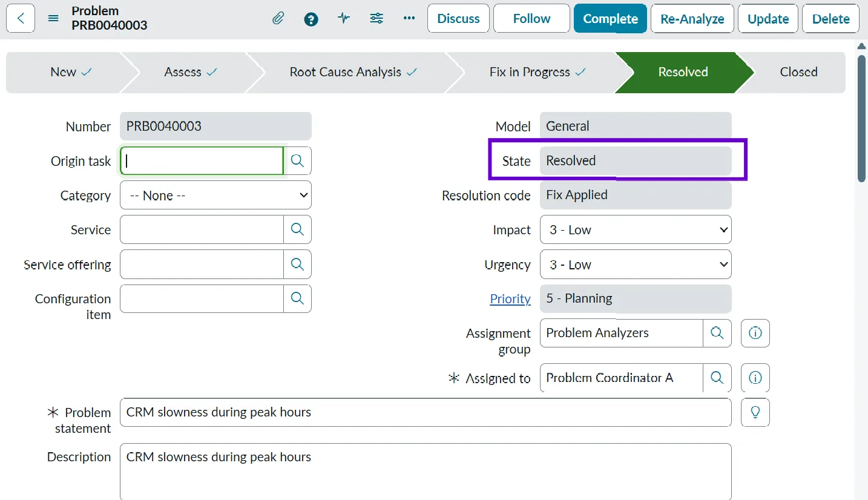Click the vertical scrollbar thumb
This screenshot has height=500, width=868.
(861, 118)
